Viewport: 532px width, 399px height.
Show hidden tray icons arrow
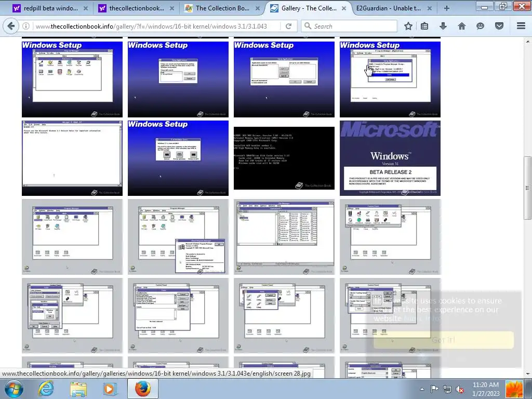pos(422,389)
